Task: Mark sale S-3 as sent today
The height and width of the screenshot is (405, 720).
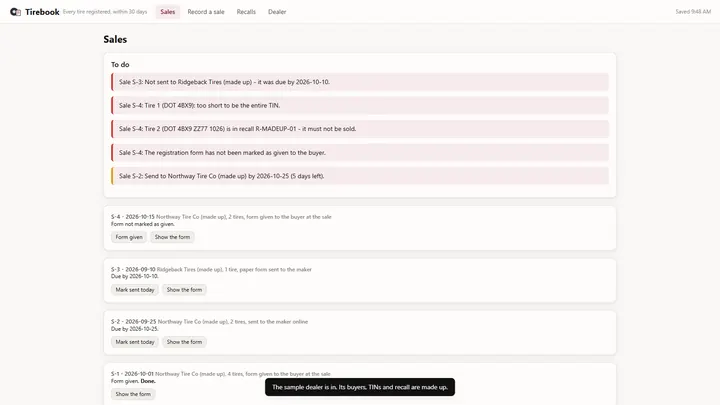Action: tap(135, 290)
